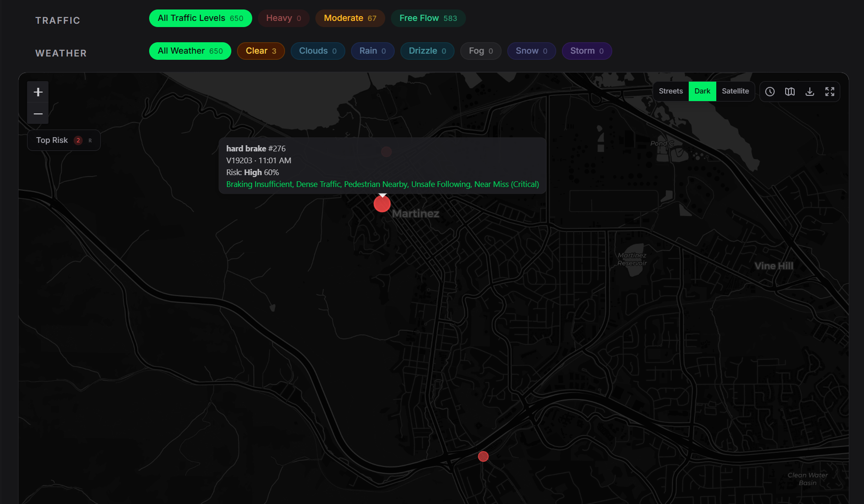Click the map layers book icon
The image size is (864, 504).
coord(790,92)
